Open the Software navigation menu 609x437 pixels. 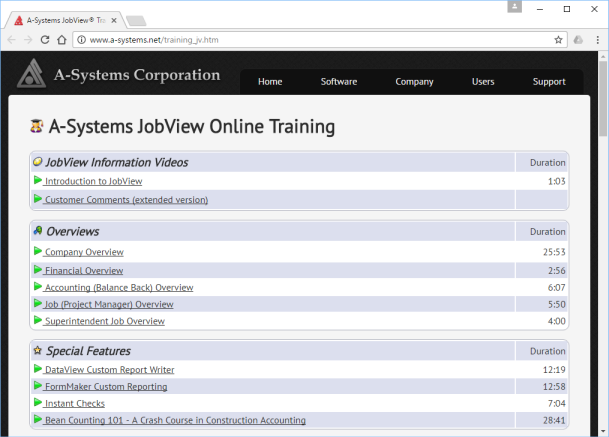339,82
